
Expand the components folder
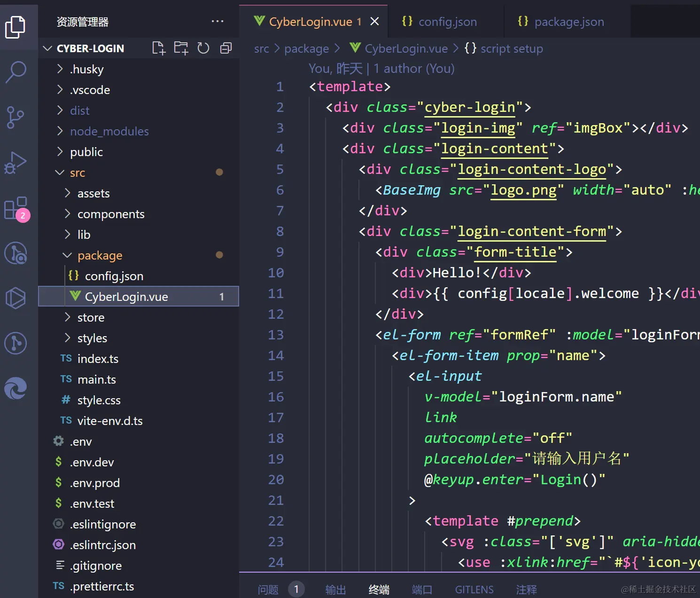pyautogui.click(x=139, y=214)
